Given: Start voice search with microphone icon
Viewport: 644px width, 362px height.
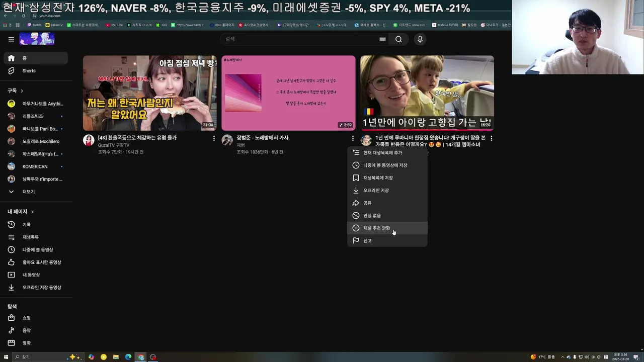Looking at the screenshot, I should point(420,39).
